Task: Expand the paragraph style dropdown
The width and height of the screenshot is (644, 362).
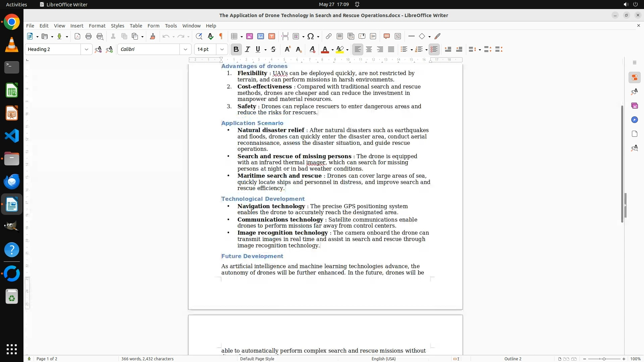Action: point(87,49)
